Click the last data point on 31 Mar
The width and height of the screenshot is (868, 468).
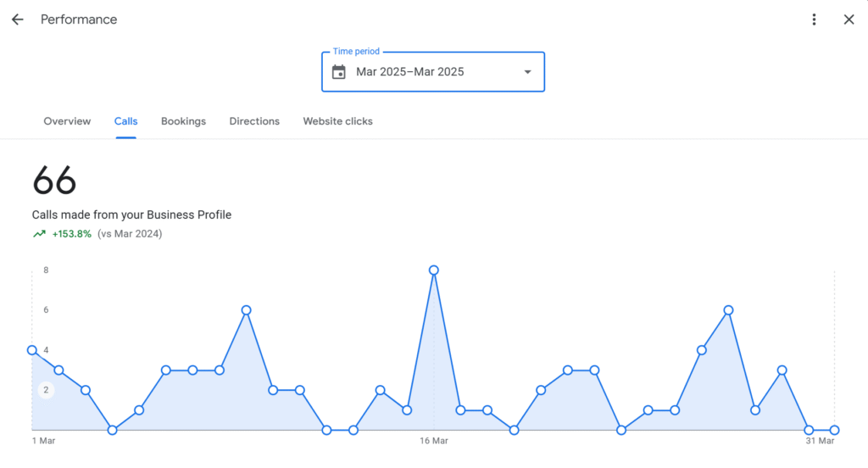click(835, 430)
